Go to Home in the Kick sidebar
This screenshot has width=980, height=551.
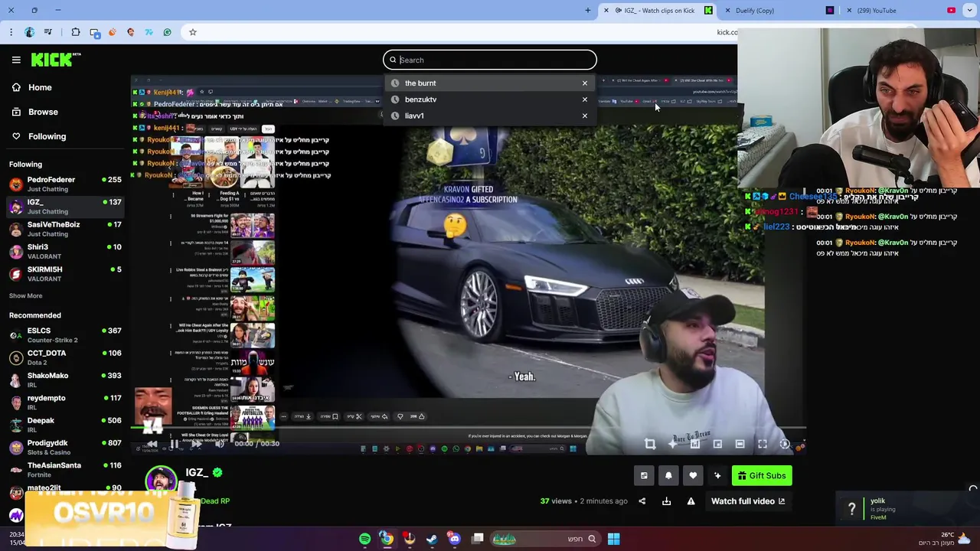[x=40, y=87]
